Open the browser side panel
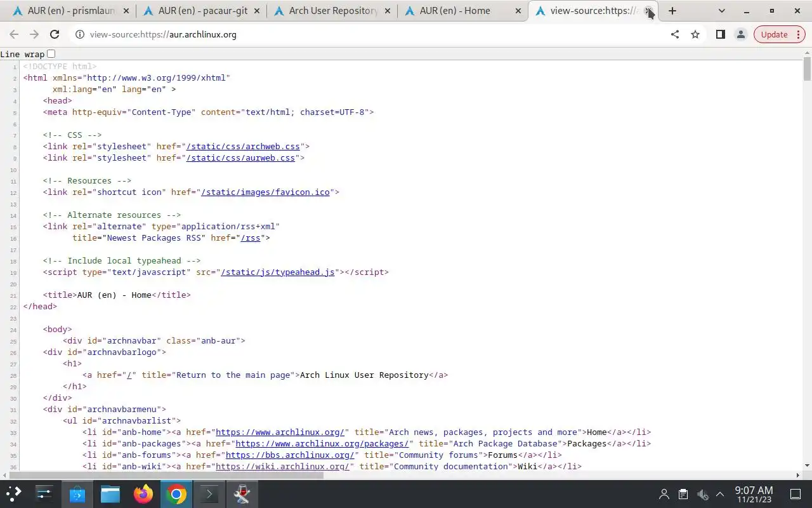812x508 pixels. (x=720, y=34)
